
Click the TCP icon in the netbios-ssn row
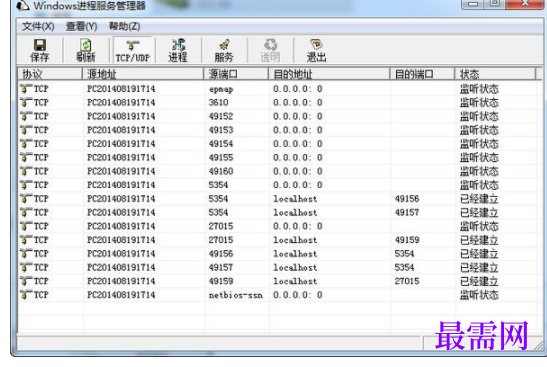click(x=26, y=295)
